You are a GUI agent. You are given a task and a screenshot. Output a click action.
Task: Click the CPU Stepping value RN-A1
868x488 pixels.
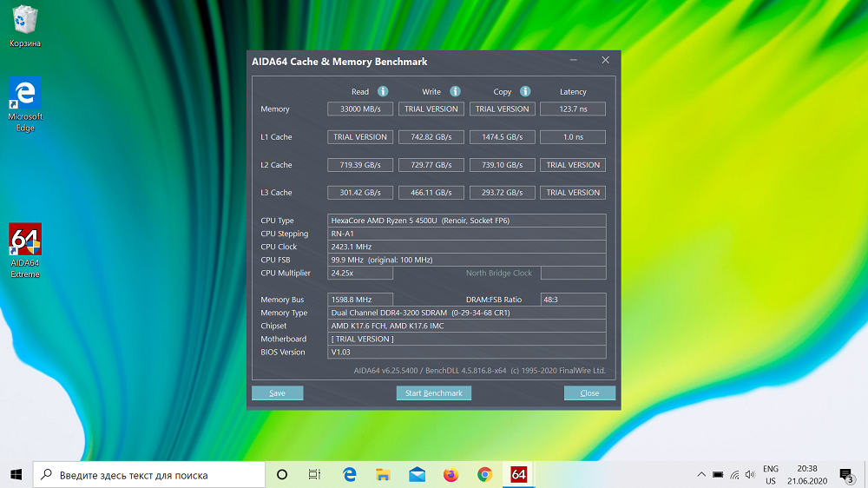tap(467, 234)
